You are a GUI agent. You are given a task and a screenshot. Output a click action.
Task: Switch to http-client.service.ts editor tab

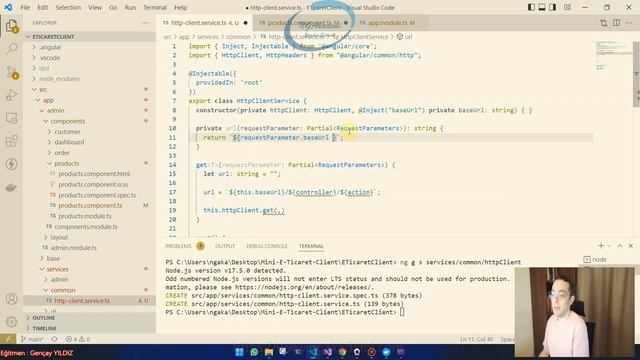pyautogui.click(x=205, y=23)
